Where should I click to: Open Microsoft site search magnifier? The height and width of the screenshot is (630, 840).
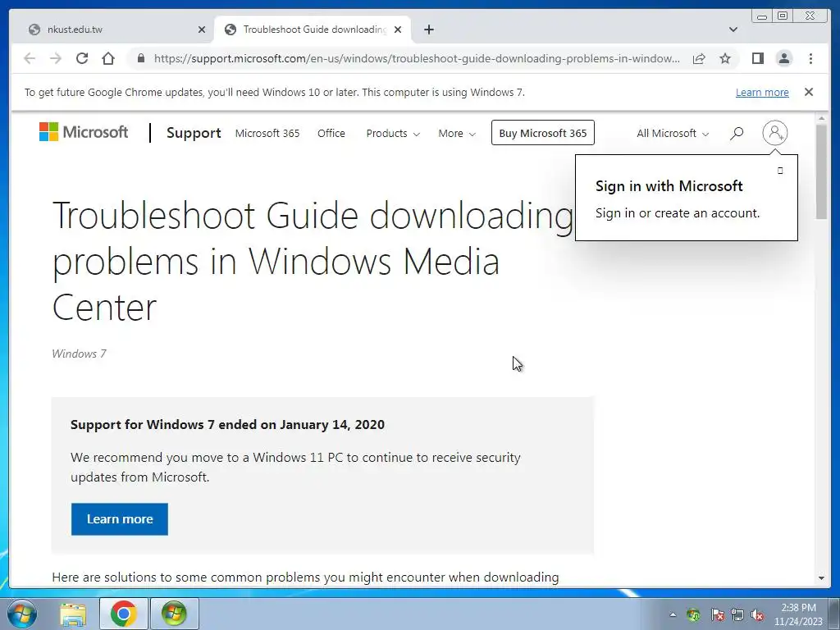coord(737,133)
